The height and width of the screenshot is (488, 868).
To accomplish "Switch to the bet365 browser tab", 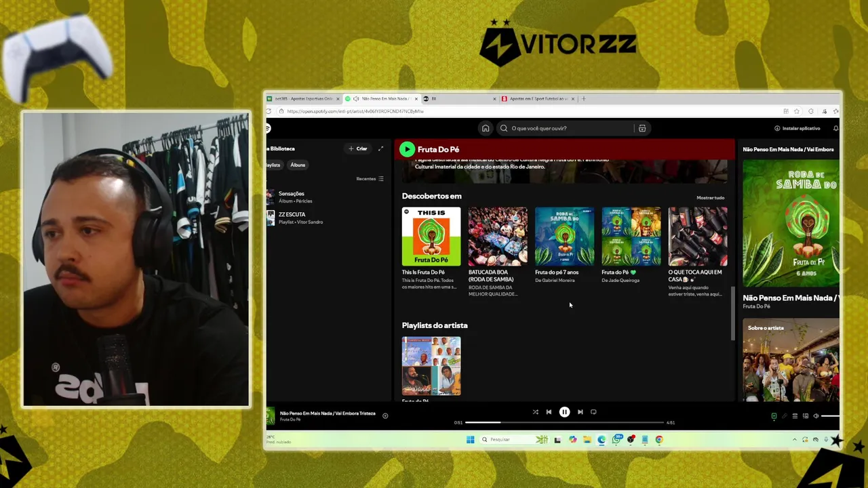I will pos(302,99).
